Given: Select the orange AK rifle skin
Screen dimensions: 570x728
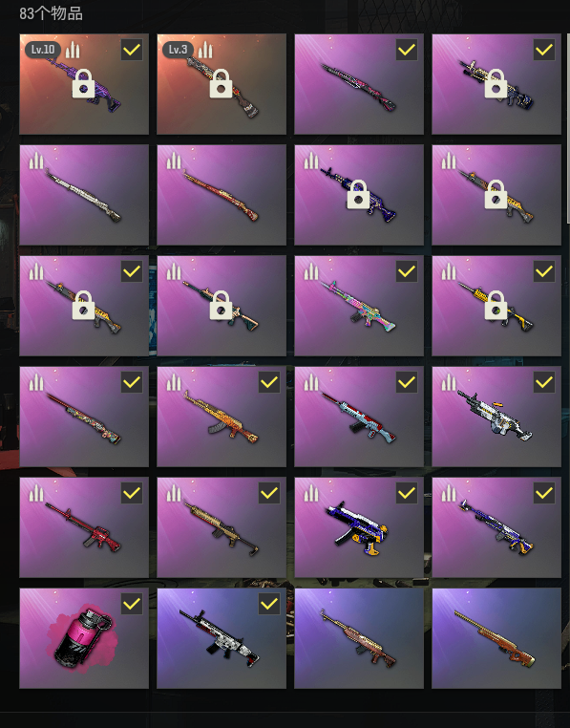Looking at the screenshot, I should click(x=222, y=417).
